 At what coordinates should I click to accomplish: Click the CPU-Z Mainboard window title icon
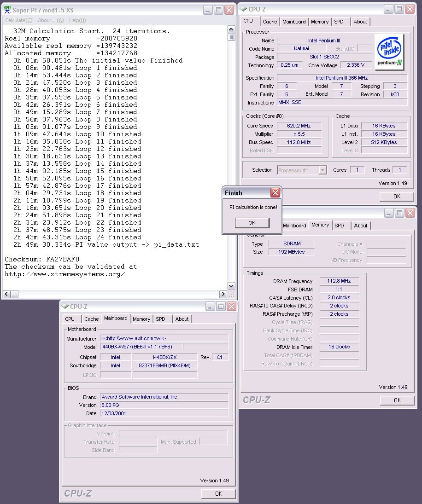(65, 307)
